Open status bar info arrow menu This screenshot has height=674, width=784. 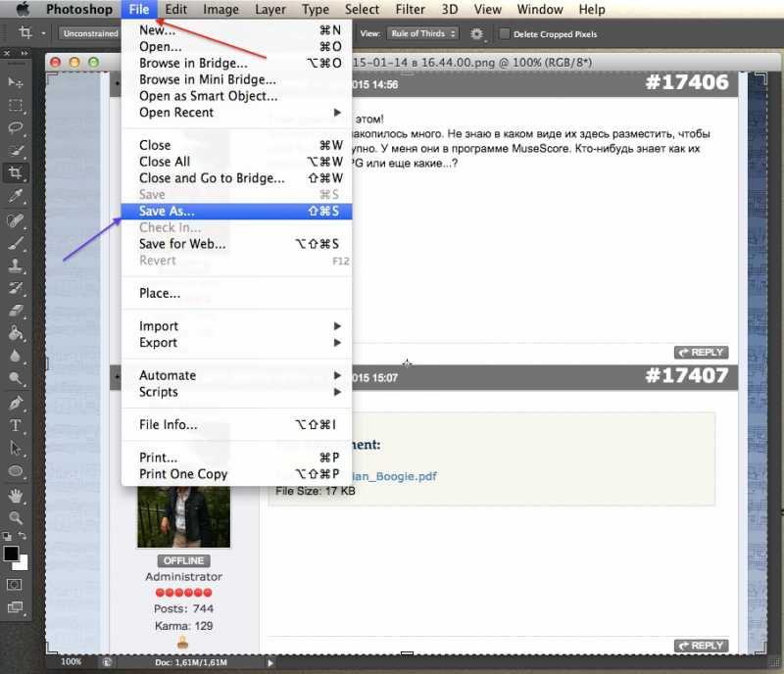270,662
